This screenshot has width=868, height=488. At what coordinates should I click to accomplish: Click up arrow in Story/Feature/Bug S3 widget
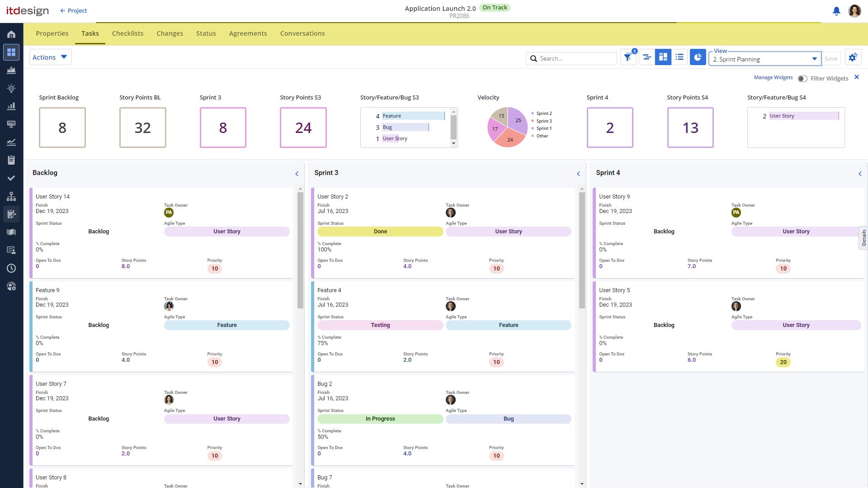[454, 111]
